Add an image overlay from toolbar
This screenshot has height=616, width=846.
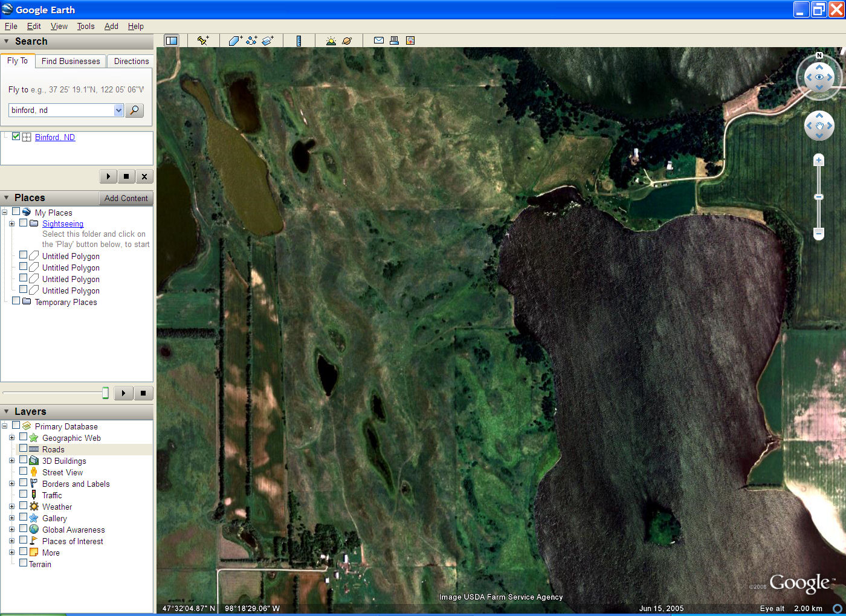click(x=268, y=40)
